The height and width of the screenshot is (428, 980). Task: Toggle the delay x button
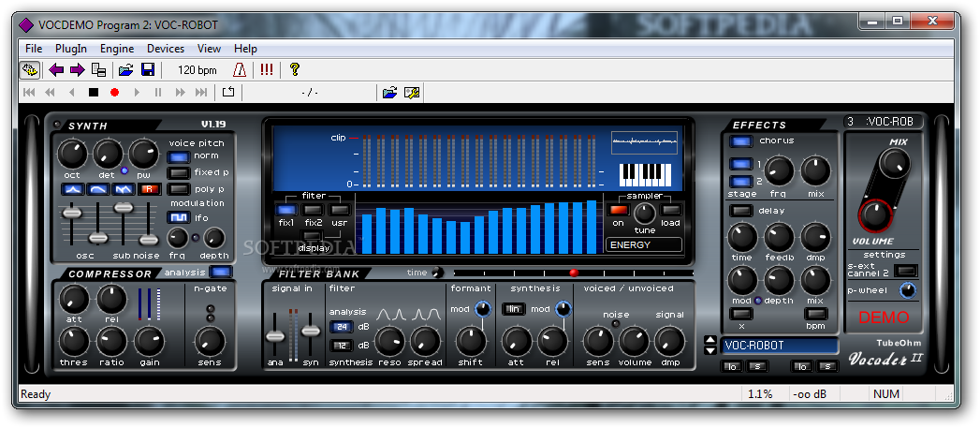point(741,313)
